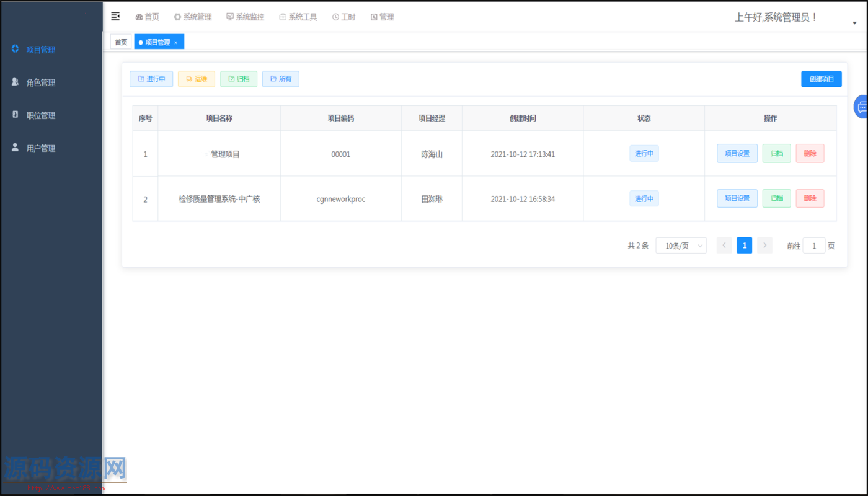
Task: Click the 上午好,系统管理员 greeting
Action: point(776,17)
